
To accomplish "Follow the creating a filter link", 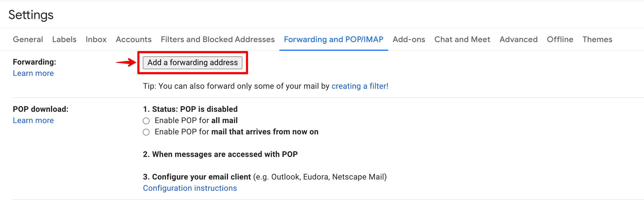I will point(360,86).
